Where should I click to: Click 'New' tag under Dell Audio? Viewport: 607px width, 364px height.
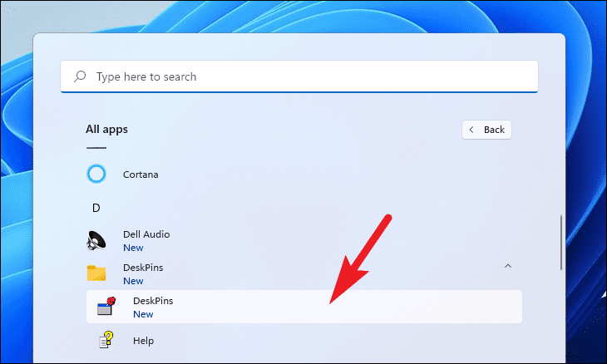tap(133, 248)
